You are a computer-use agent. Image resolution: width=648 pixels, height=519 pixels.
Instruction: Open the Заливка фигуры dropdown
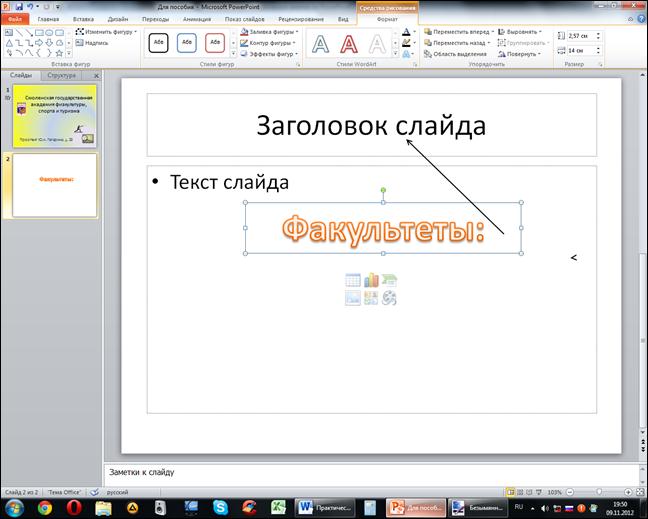[271, 32]
